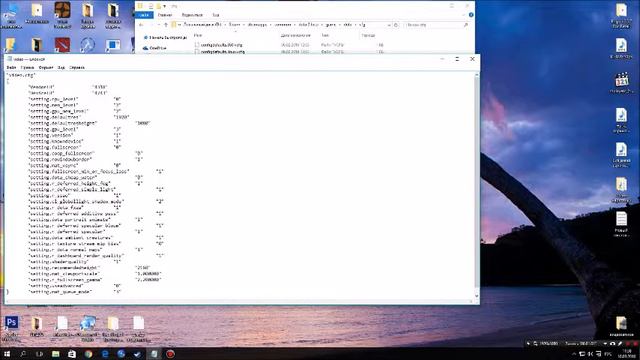Launch Microsoft Edge from the taskbar
640x360 pixels.
(x=105, y=354)
